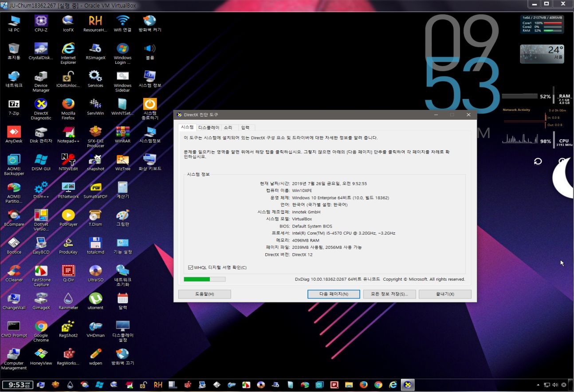Select the 시스템 tab in DirectX dialog
Image resolution: width=574 pixels, height=392 pixels.
tap(187, 127)
